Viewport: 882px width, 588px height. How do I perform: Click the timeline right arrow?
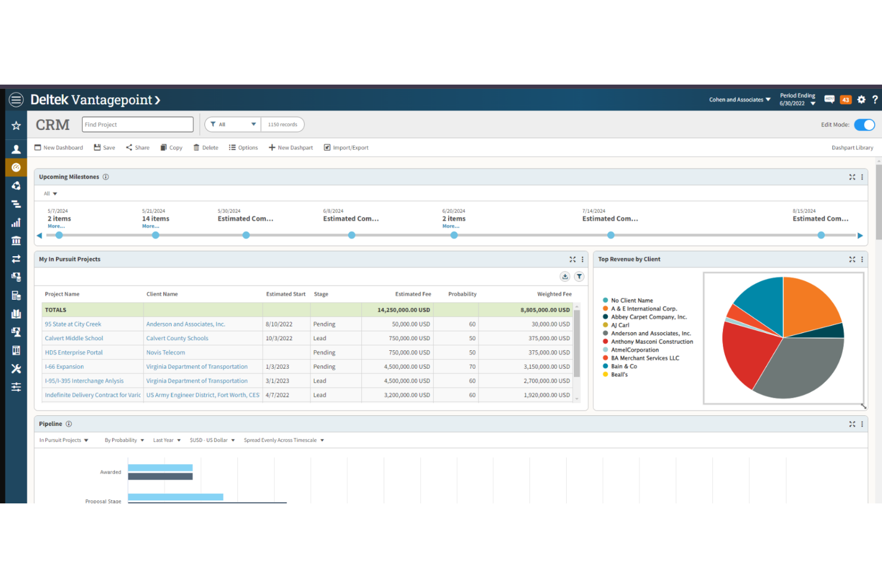[860, 235]
